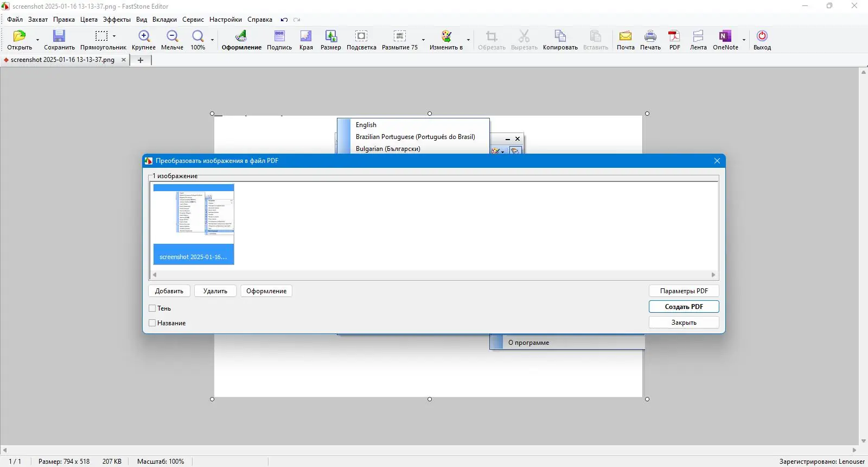Expand the Размытие 75 dropdown arrow

tap(423, 40)
